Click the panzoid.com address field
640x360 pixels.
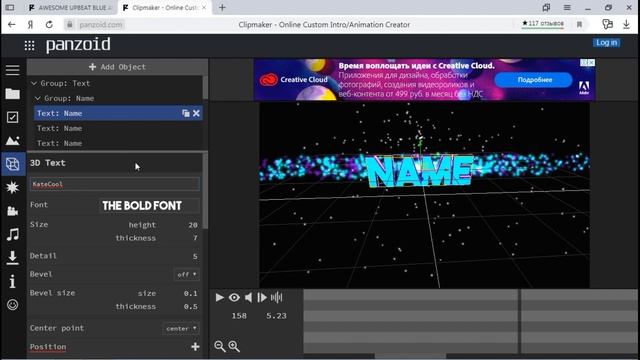100,24
